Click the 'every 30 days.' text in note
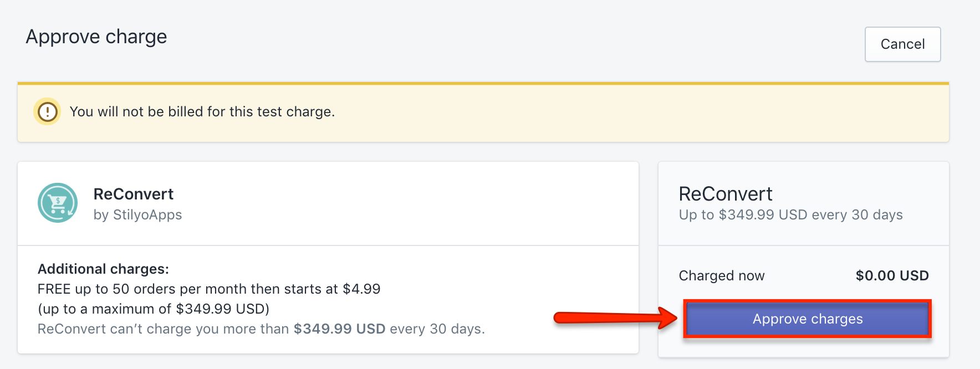The width and height of the screenshot is (980, 369). (x=437, y=329)
